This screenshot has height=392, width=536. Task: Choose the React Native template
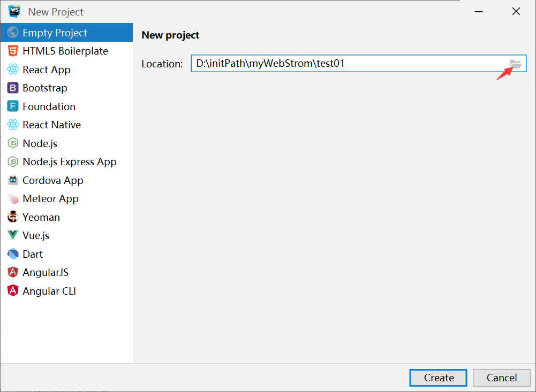click(13, 125)
